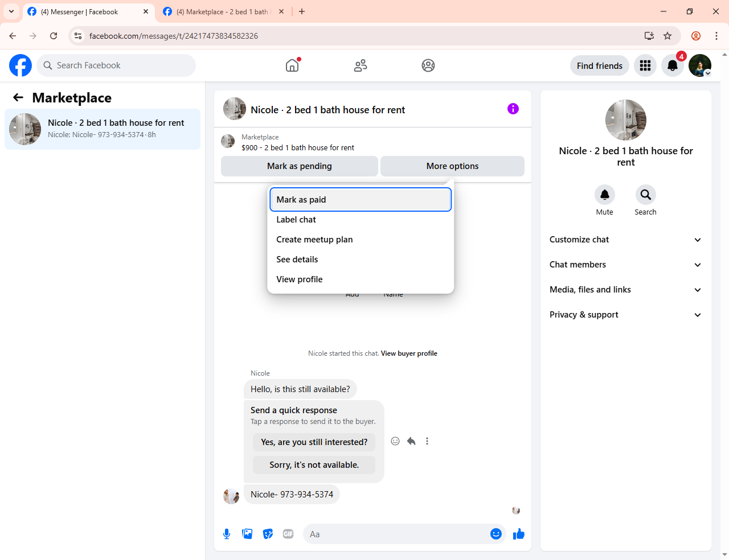Send a thumbs up like
Viewport: 729px width, 560px height.
[x=518, y=534]
